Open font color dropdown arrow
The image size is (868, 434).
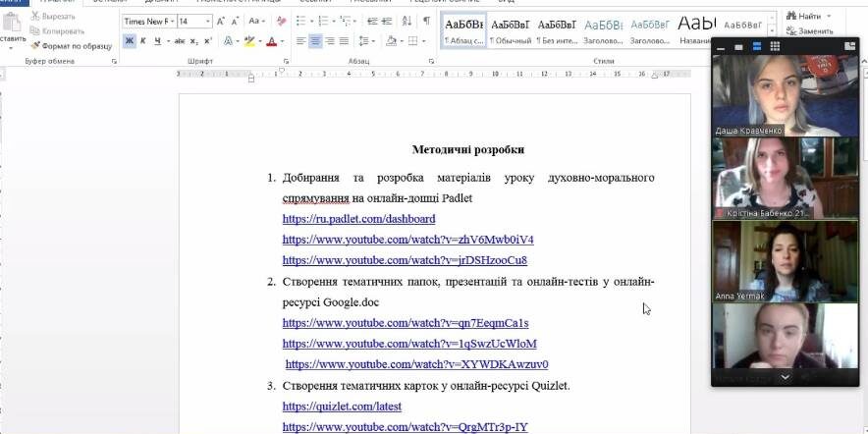[282, 41]
